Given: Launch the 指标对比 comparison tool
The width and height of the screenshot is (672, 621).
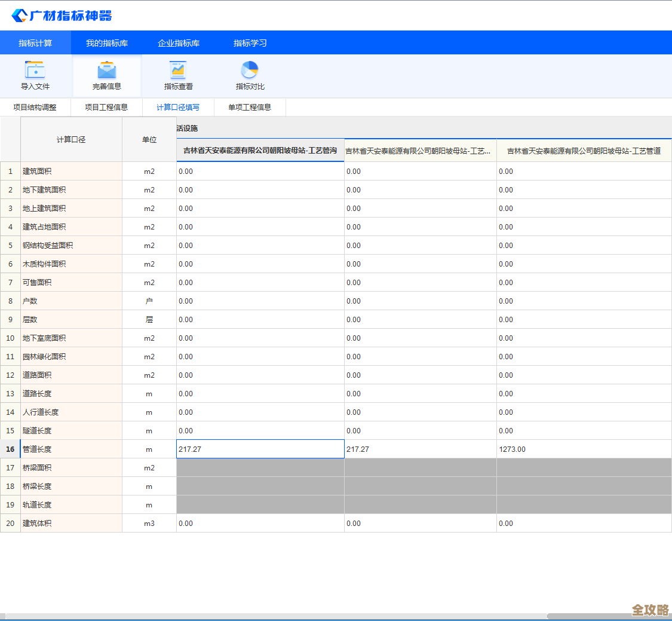Looking at the screenshot, I should [249, 75].
